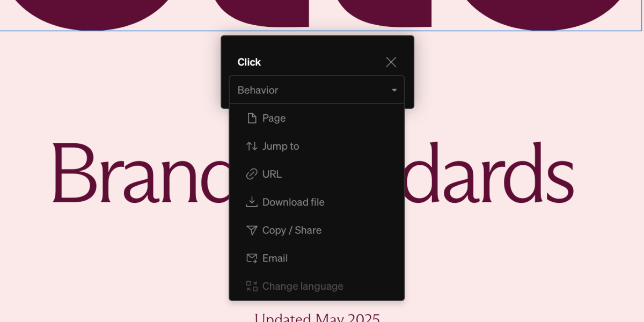Choose the "Change language" option
The width and height of the screenshot is (644, 322).
[x=303, y=286]
